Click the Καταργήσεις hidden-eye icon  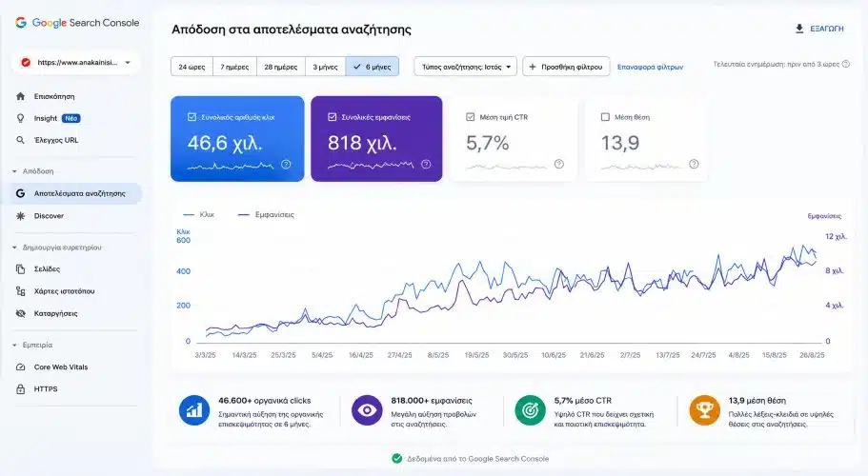pos(20,313)
